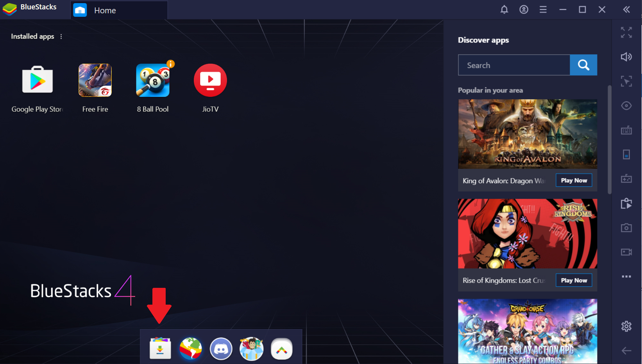Start screen recording with the video icon

click(626, 252)
